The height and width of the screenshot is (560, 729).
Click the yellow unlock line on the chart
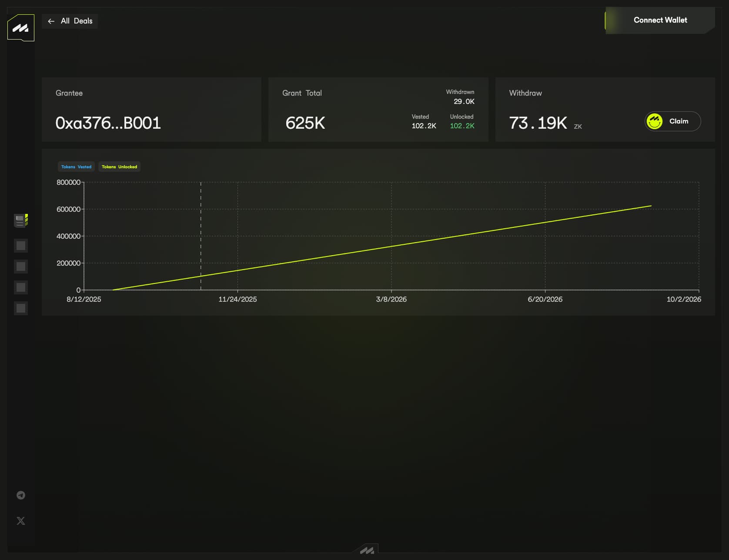[391, 246]
